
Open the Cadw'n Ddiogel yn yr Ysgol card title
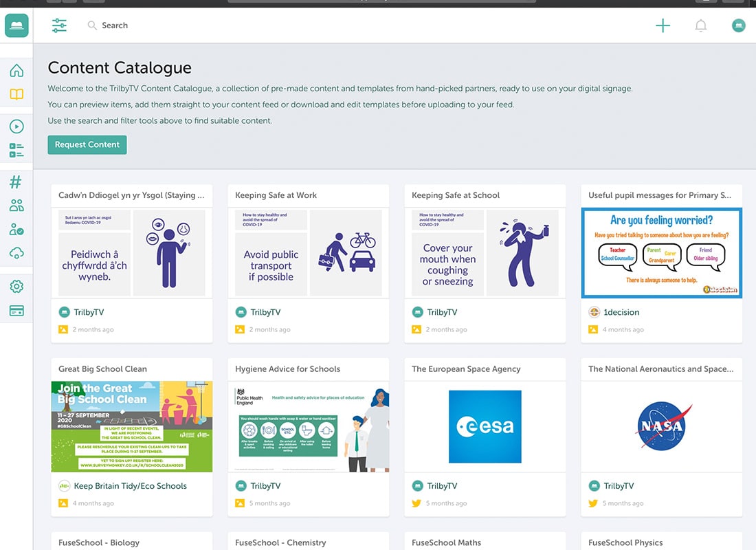point(131,195)
